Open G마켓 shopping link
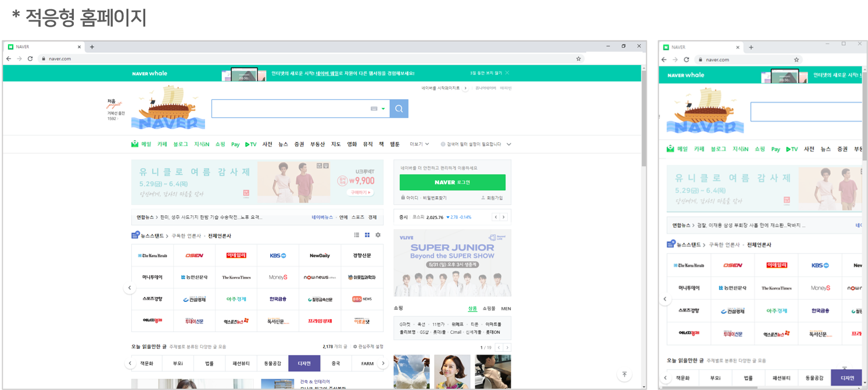This screenshot has height=390, width=868. (405, 324)
